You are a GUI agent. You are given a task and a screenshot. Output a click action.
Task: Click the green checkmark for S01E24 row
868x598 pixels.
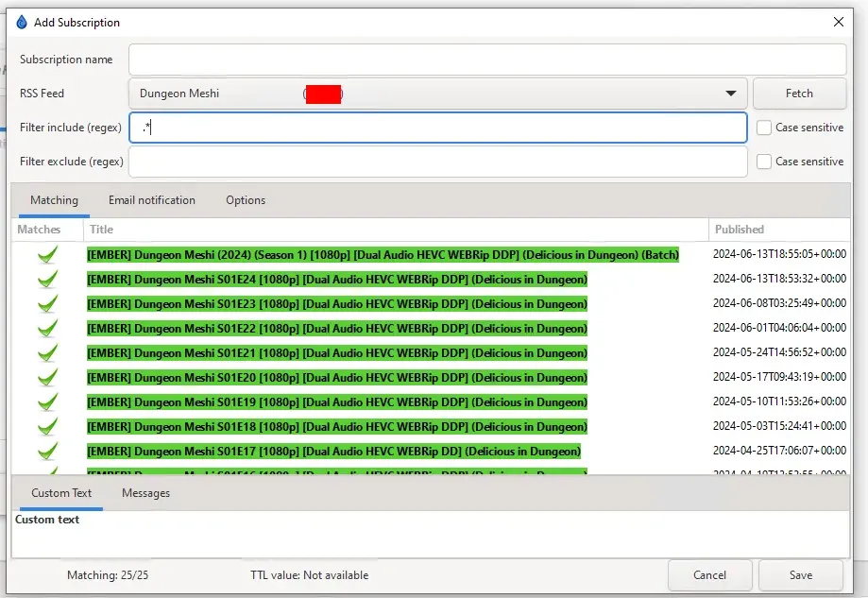pyautogui.click(x=47, y=279)
